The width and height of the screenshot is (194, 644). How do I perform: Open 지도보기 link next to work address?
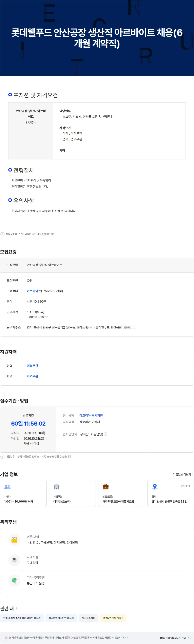pyautogui.click(x=128, y=327)
